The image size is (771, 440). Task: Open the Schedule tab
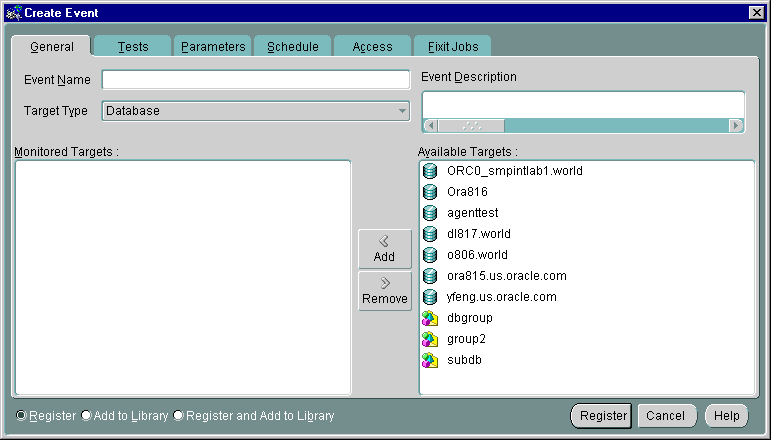point(292,47)
